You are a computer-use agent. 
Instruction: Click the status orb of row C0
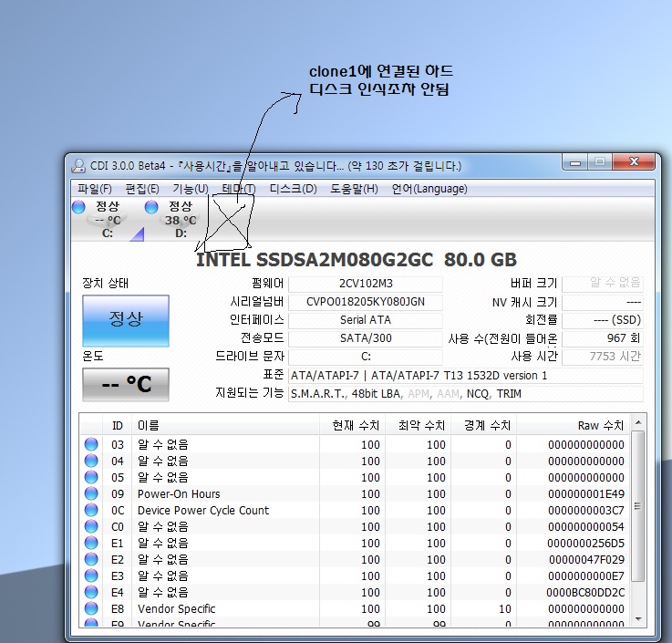point(91,526)
